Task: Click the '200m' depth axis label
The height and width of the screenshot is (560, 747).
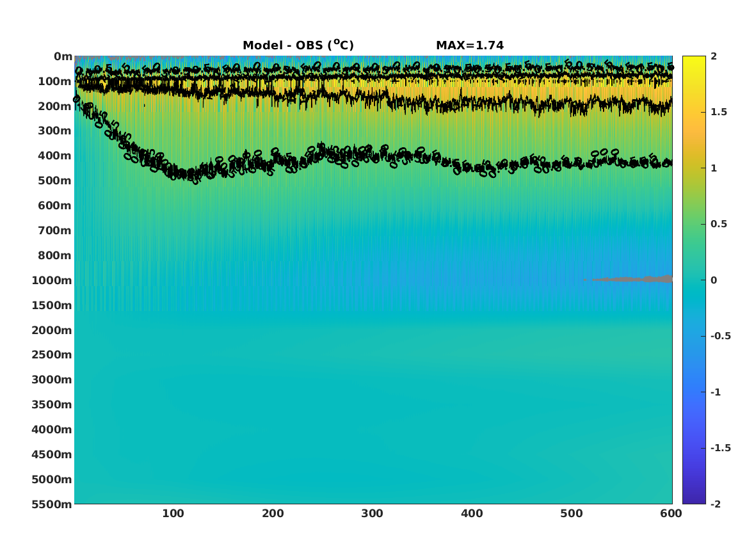Action: [55, 106]
